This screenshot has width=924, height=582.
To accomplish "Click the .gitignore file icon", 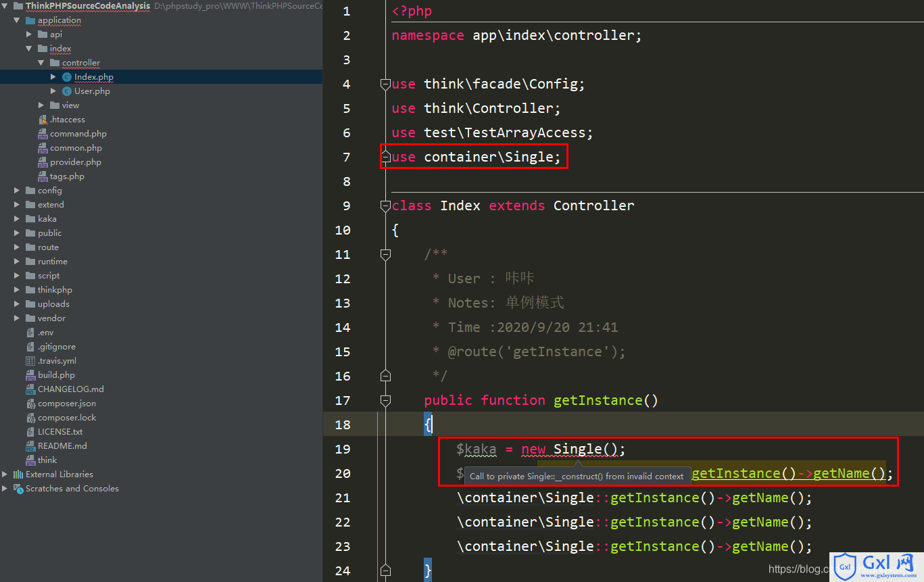I will click(x=30, y=347).
